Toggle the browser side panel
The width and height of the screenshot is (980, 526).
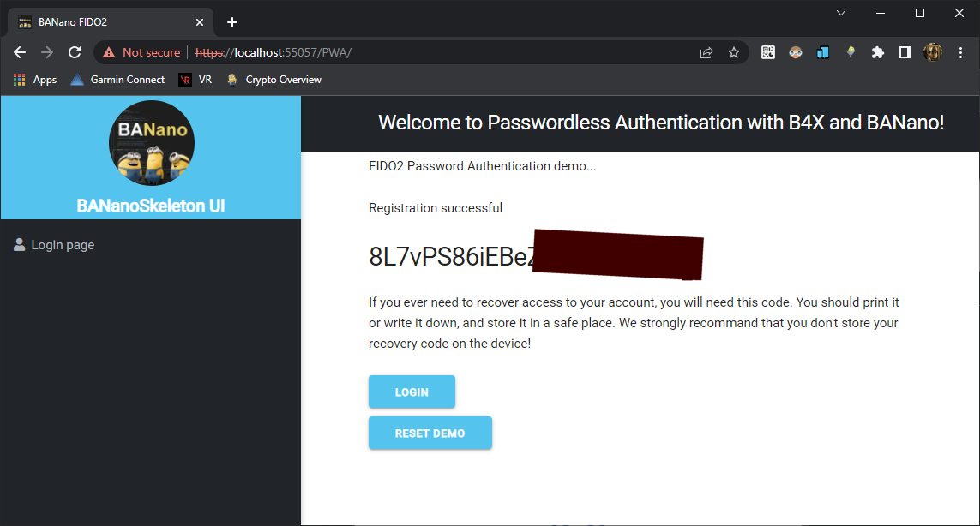pos(905,52)
